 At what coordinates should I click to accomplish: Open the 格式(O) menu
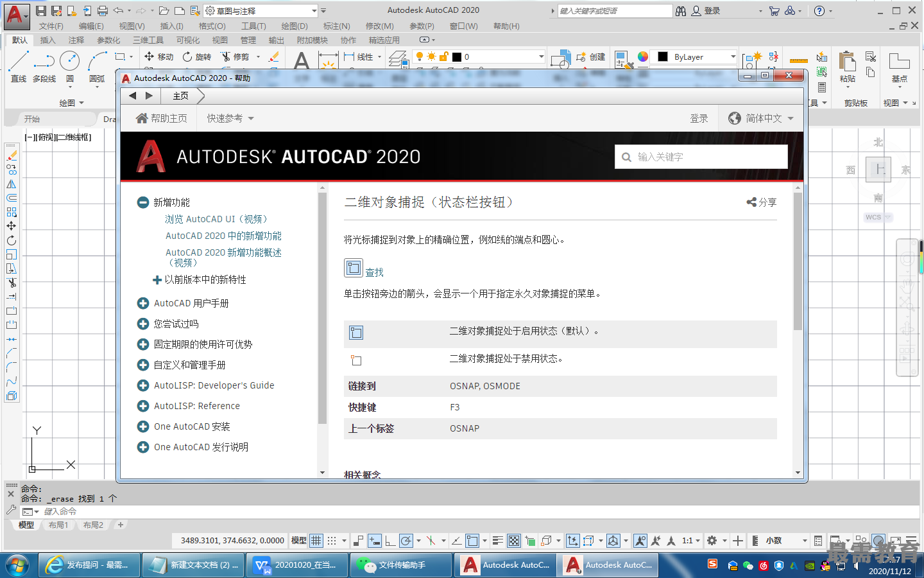(212, 26)
